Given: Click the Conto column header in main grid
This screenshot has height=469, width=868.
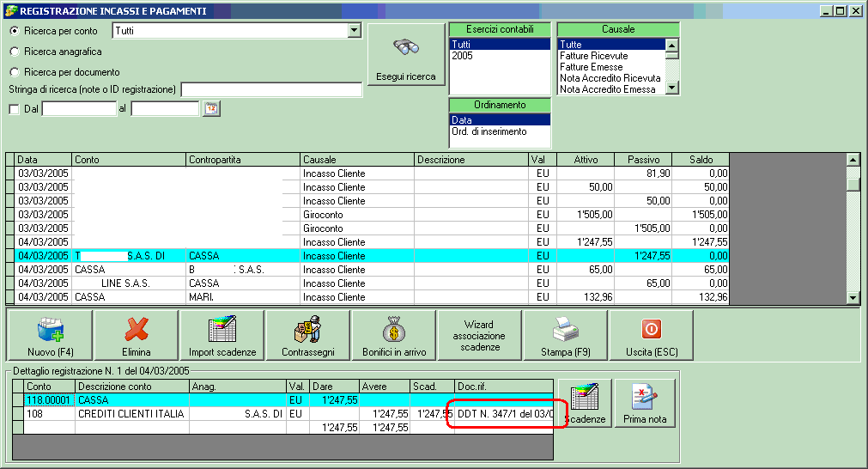Looking at the screenshot, I should tap(129, 160).
